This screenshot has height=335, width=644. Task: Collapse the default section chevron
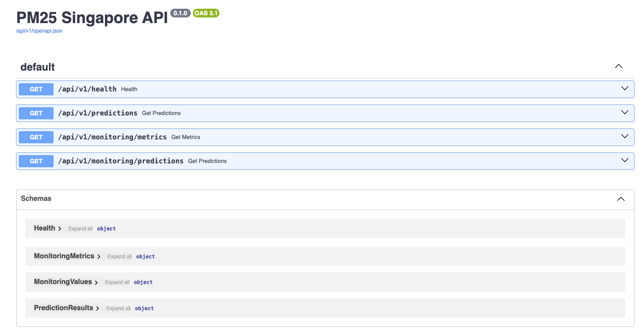pos(618,67)
